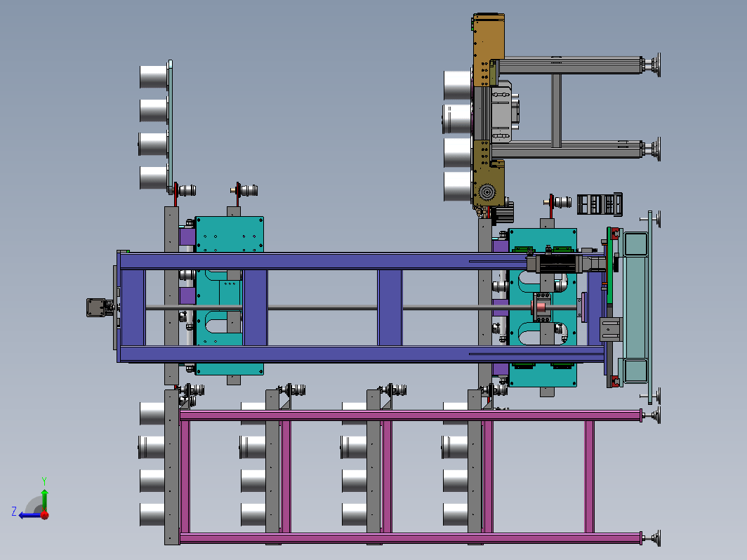Select the blue frame's lower beam

[x=361, y=354]
